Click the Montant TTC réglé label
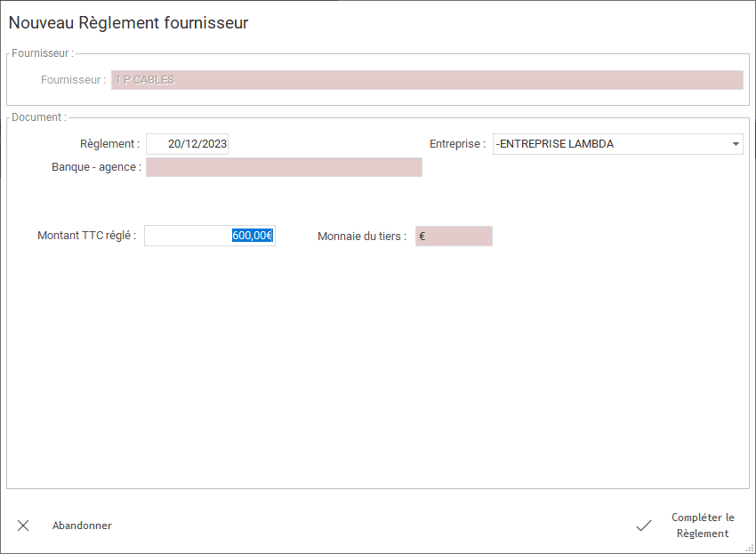The image size is (756, 554). (87, 236)
